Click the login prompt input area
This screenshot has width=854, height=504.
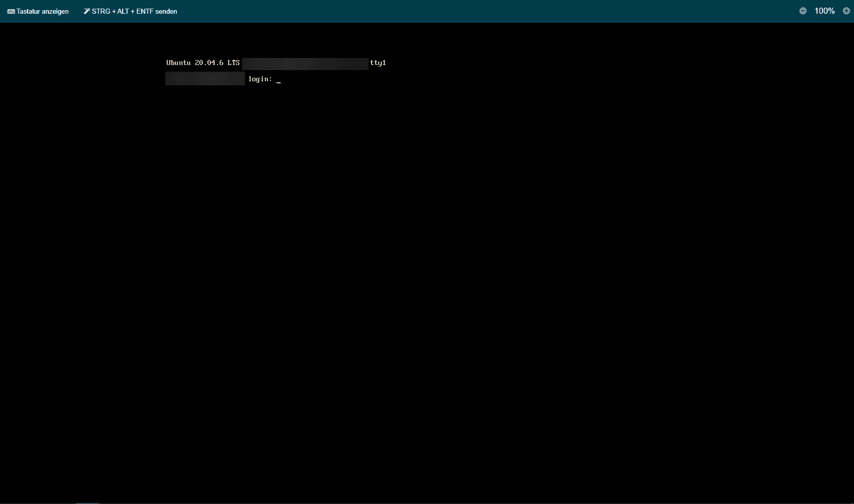[x=279, y=79]
